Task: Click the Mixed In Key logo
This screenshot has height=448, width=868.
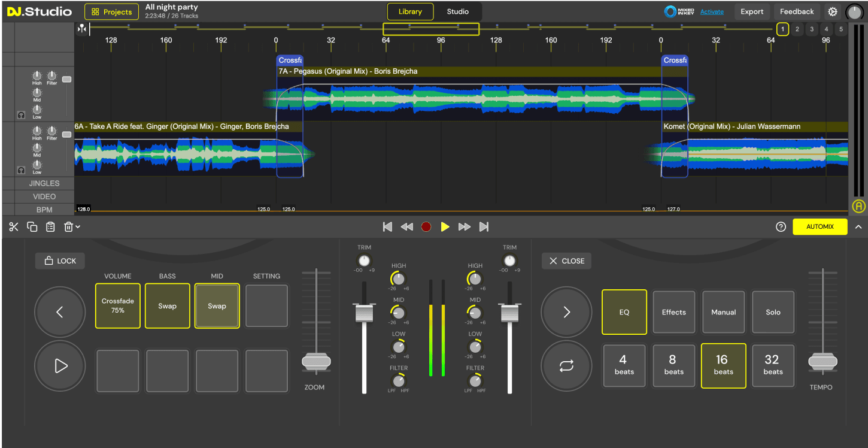Action: click(679, 11)
